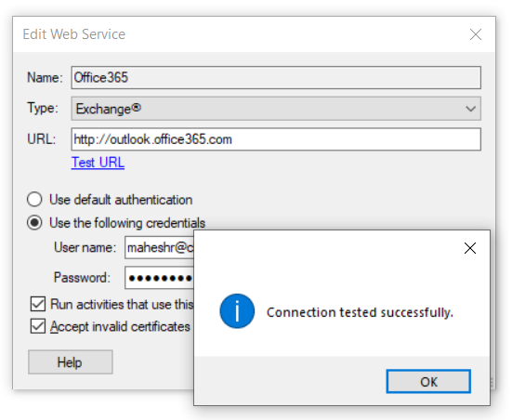This screenshot has height=420, width=512.
Task: Close the connection success message box
Action: coord(470,248)
